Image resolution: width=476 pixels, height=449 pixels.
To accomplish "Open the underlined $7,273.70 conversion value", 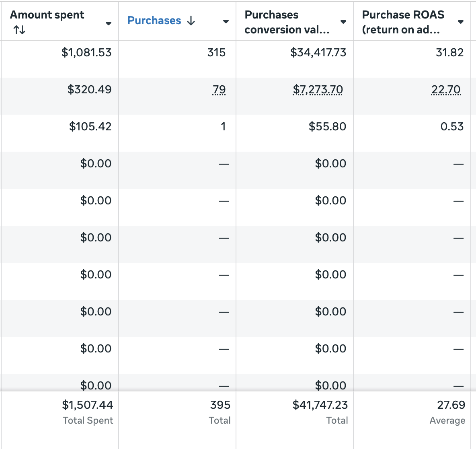I will click(318, 89).
